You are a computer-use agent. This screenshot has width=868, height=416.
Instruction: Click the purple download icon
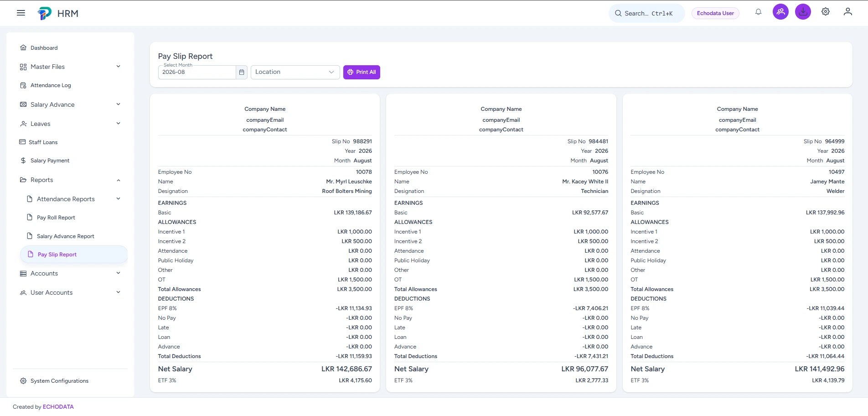[803, 12]
